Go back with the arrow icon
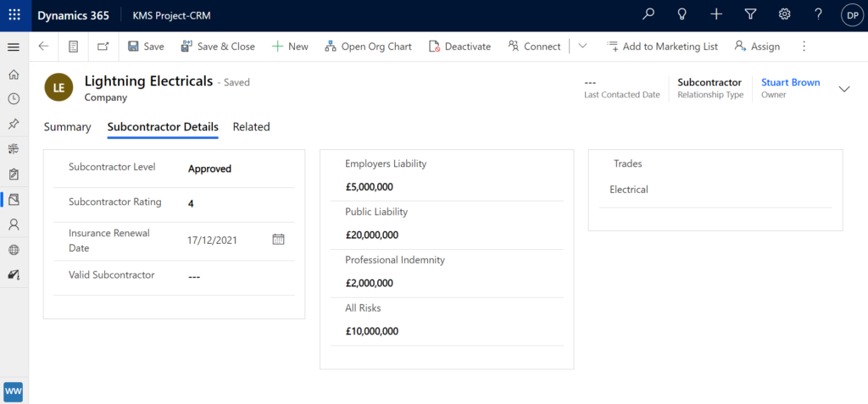 pyautogui.click(x=44, y=47)
